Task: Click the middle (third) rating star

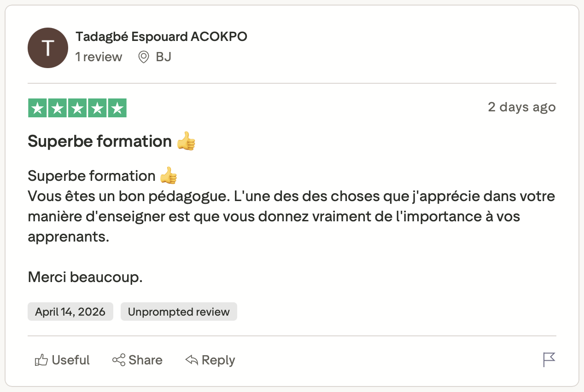Action: 77,108
